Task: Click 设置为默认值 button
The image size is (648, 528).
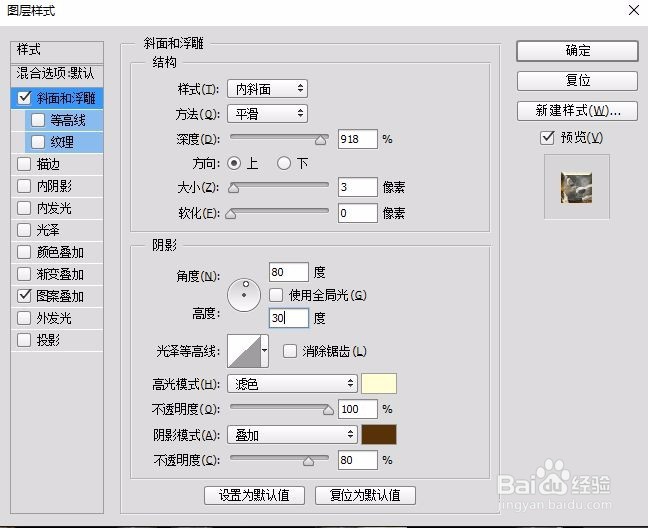Action: [x=254, y=495]
